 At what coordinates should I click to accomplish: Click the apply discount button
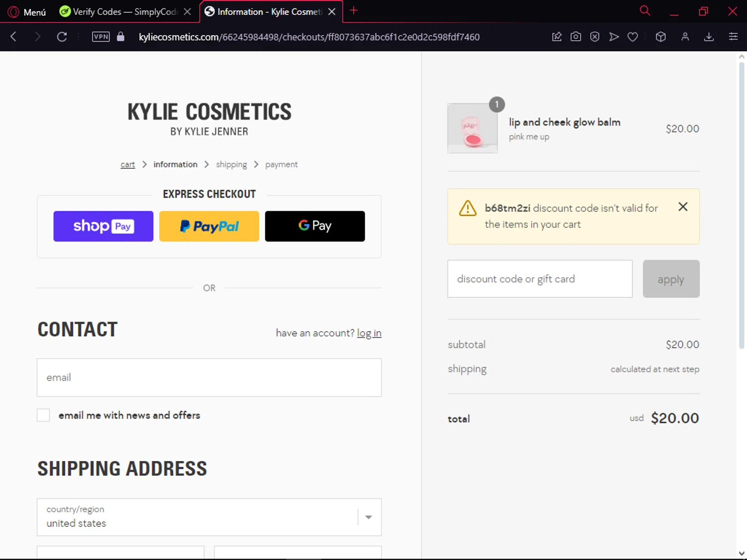click(x=671, y=279)
